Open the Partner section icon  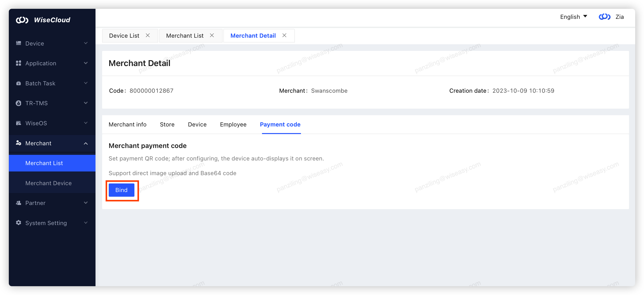(18, 203)
